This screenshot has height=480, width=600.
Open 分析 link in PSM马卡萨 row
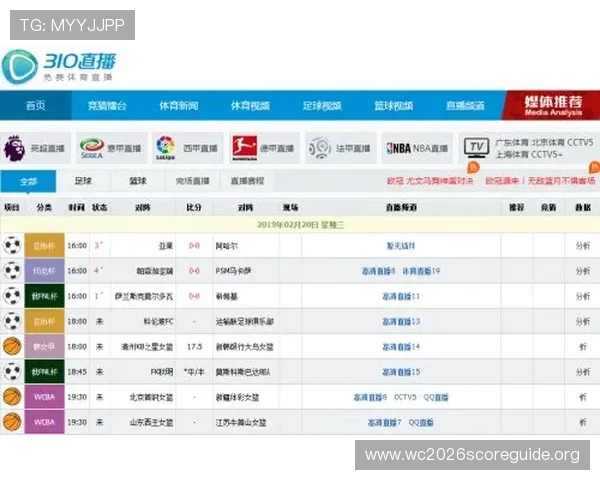(583, 271)
